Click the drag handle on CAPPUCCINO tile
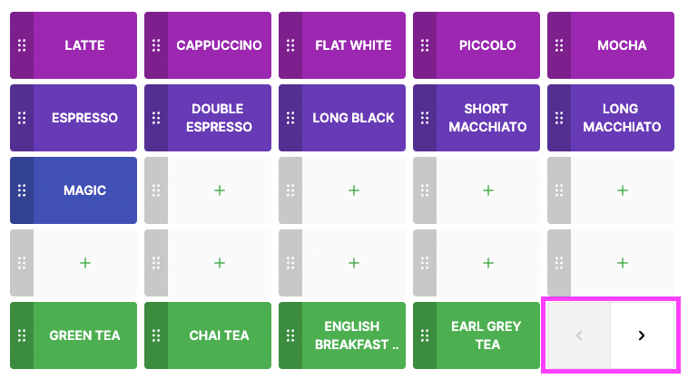This screenshot has height=379, width=688. tap(156, 45)
